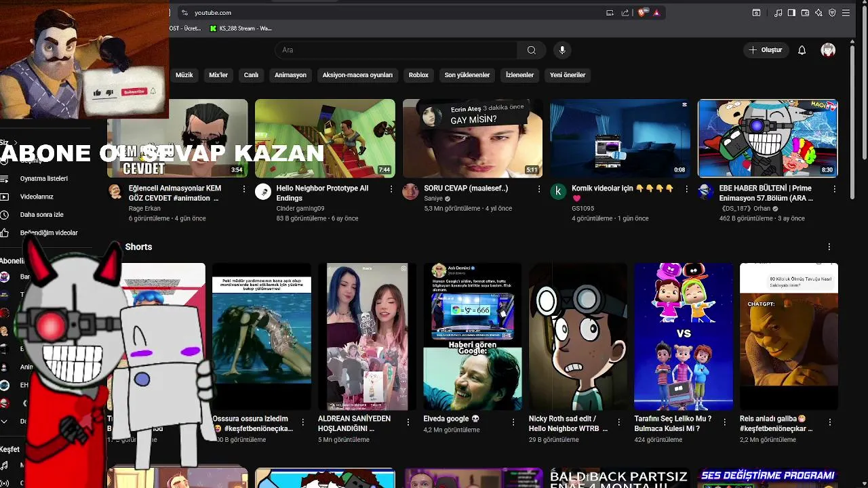The height and width of the screenshot is (488, 868).
Task: Open more options for Elveda google short
Action: pos(513,422)
